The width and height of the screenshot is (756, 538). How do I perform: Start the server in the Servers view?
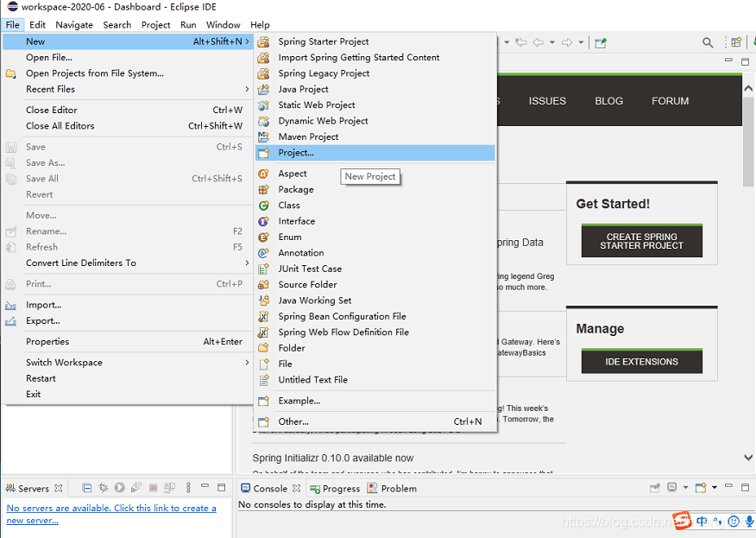pyautogui.click(x=120, y=487)
